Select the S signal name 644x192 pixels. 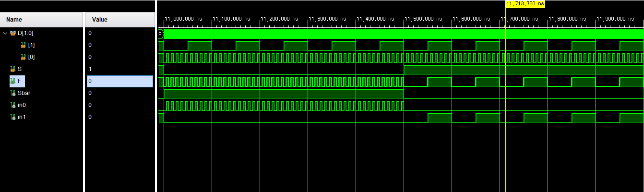[19, 69]
